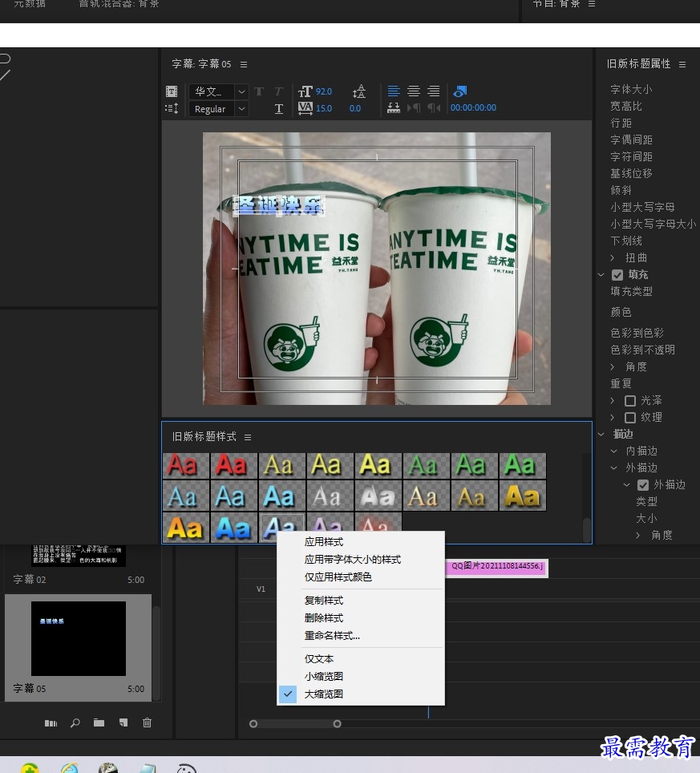Collapse the 内描边 inner strokes group
700x773 pixels.
point(613,451)
